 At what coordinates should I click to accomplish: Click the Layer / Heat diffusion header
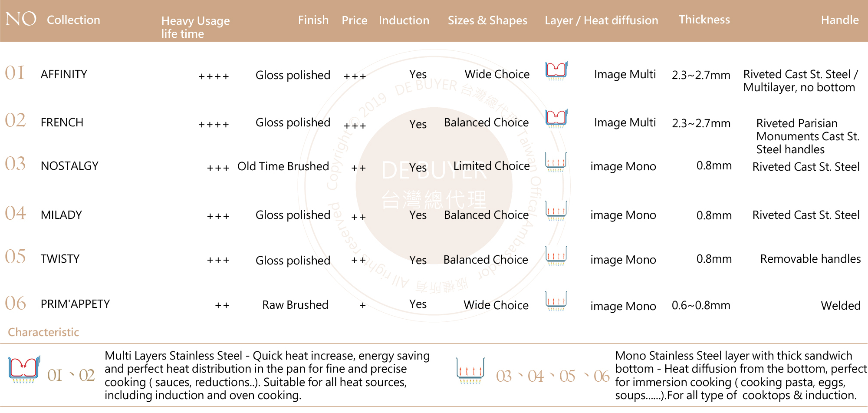[x=601, y=20]
